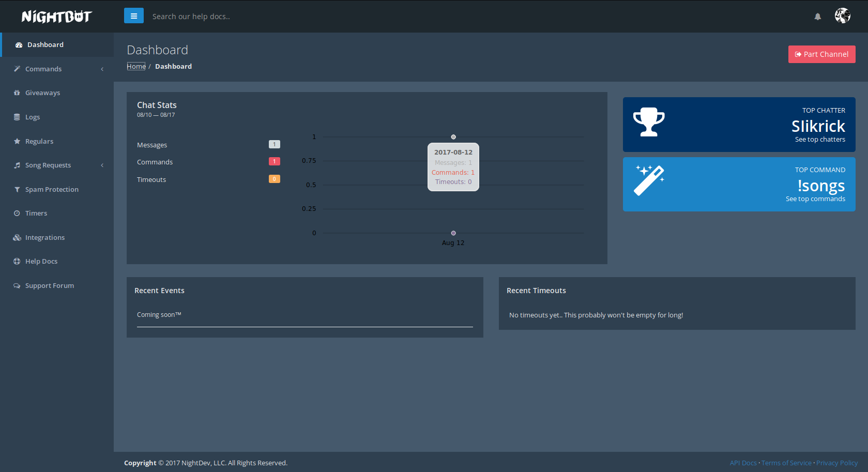Click the red Commands count badge

pos(275,161)
